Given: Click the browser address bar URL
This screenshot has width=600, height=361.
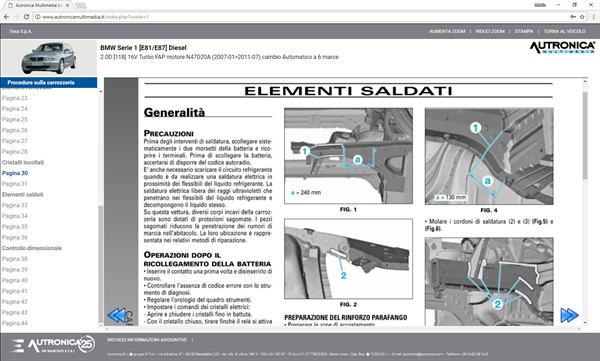Looking at the screenshot, I should 95,17.
